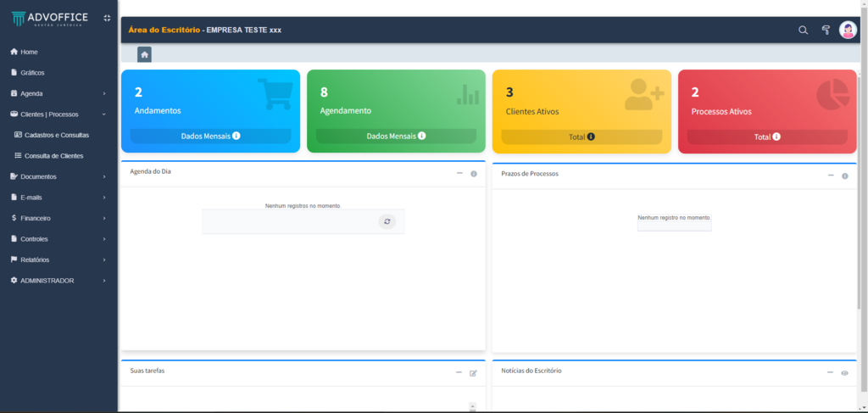Click info icon on Prazos de Processos panel

click(844, 176)
